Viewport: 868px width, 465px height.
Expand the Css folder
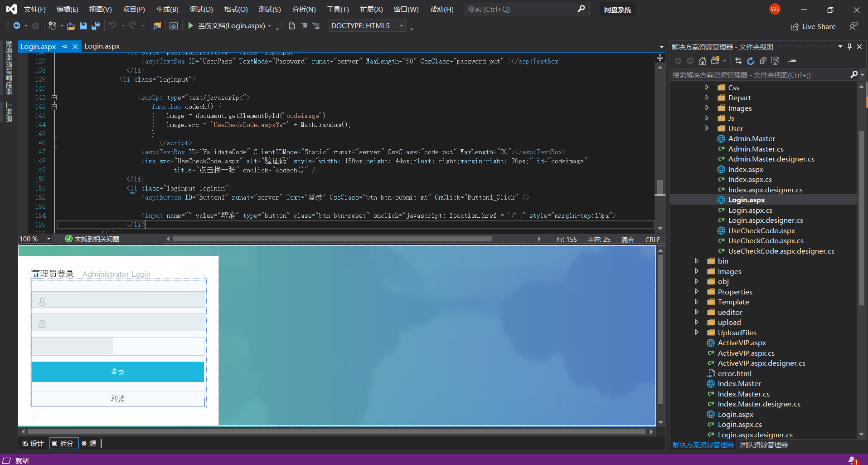coord(707,88)
